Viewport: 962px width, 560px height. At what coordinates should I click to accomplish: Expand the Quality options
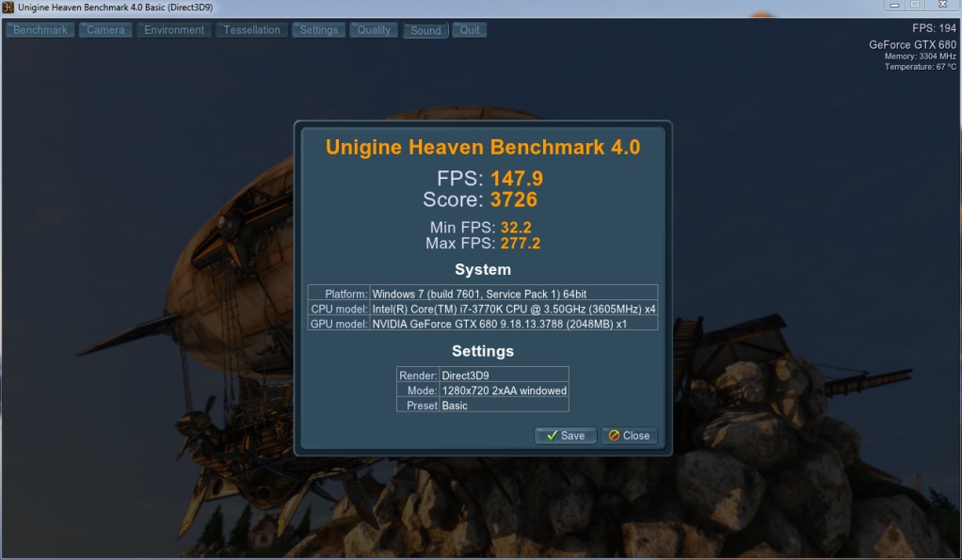374,30
